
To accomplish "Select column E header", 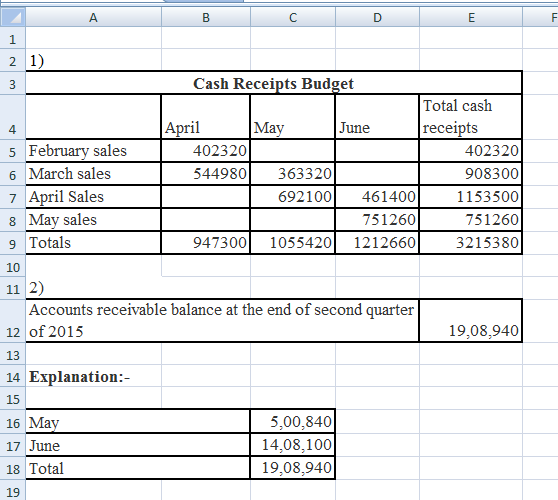I will coord(471,17).
